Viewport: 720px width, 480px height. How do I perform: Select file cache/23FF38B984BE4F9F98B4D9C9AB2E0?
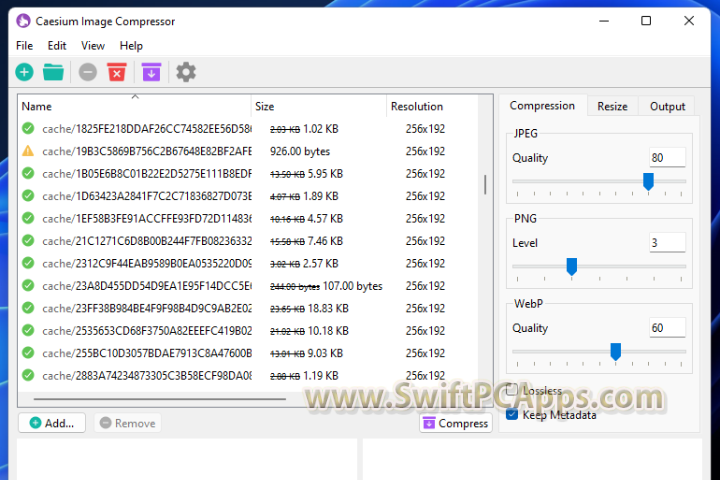146,308
